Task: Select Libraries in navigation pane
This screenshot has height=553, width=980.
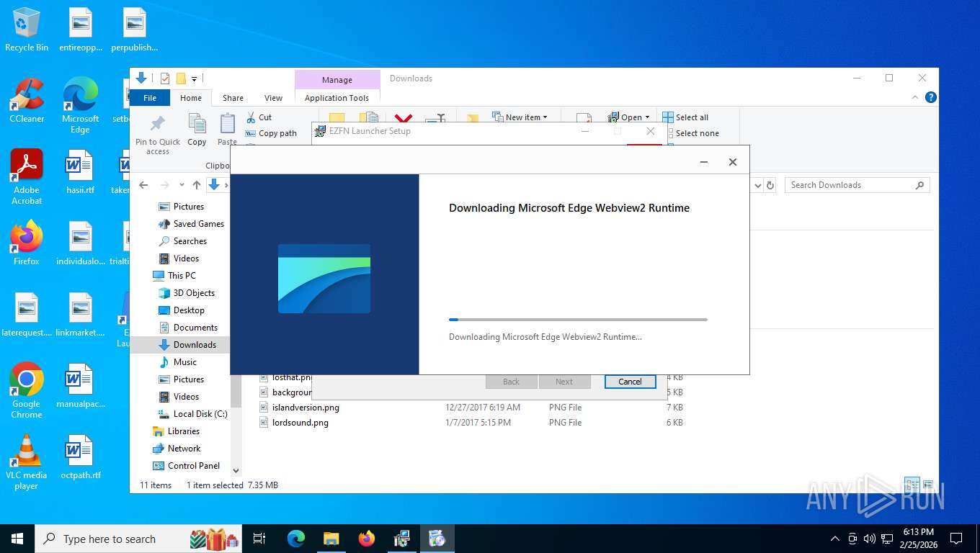Action: [176, 431]
